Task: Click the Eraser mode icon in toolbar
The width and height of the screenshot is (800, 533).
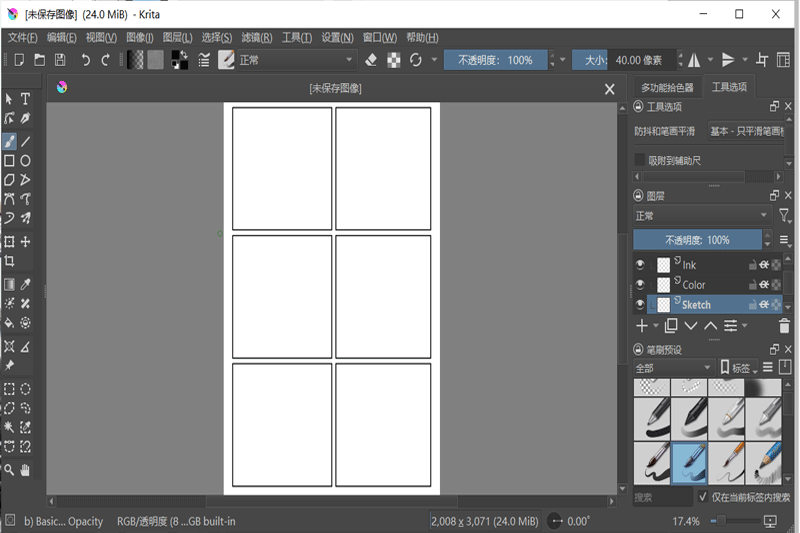Action: [371, 60]
